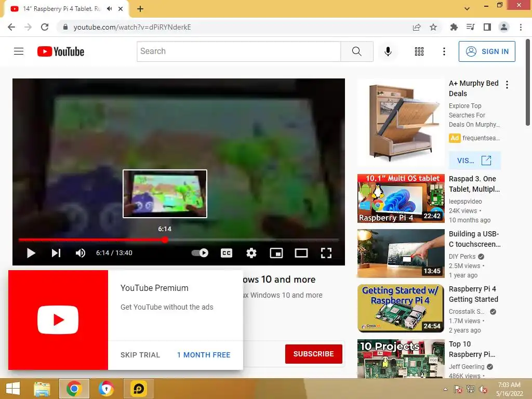Open Top 10 Raspberry Pi video title
The image size is (532, 399).
point(472,349)
